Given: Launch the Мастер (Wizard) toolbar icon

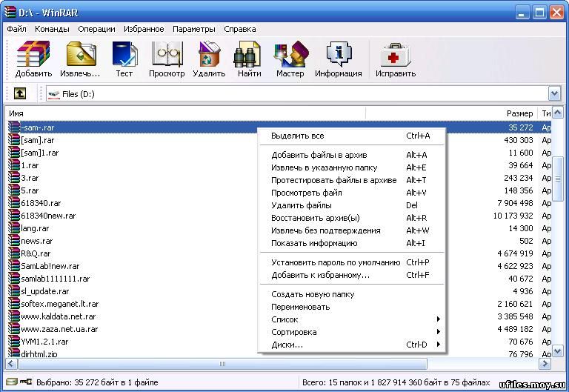Looking at the screenshot, I should pos(290,59).
